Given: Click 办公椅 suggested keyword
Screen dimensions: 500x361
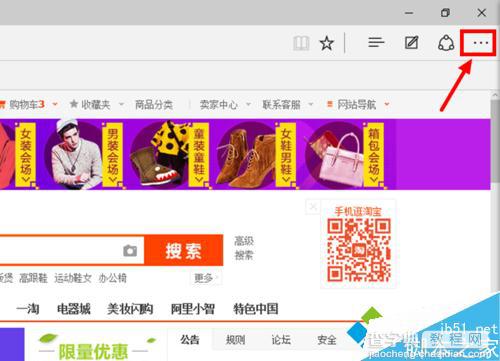Looking at the screenshot, I should (x=112, y=278).
